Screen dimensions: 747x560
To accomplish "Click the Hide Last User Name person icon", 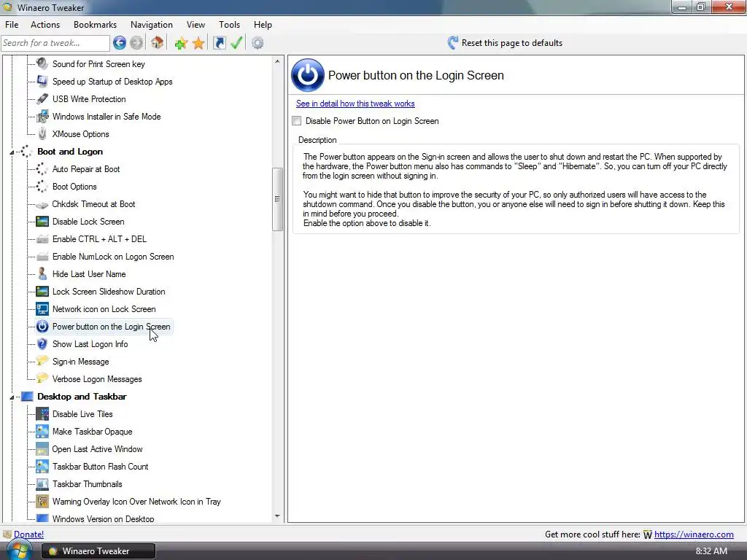I will coord(42,274).
